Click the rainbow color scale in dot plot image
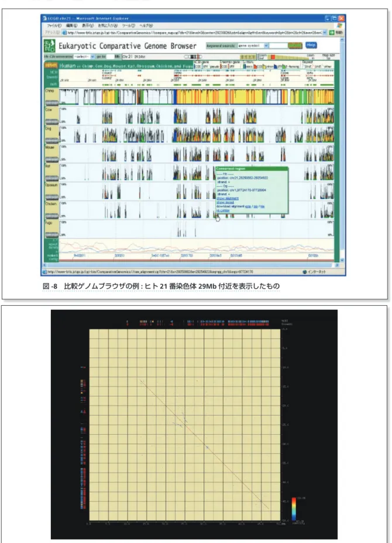The image size is (392, 543). click(294, 508)
